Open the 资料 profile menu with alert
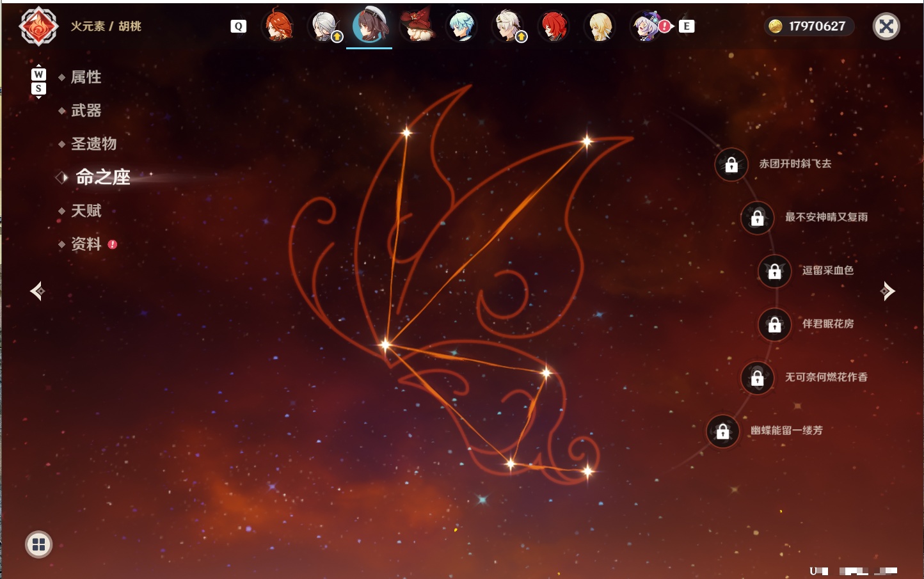 coord(86,244)
